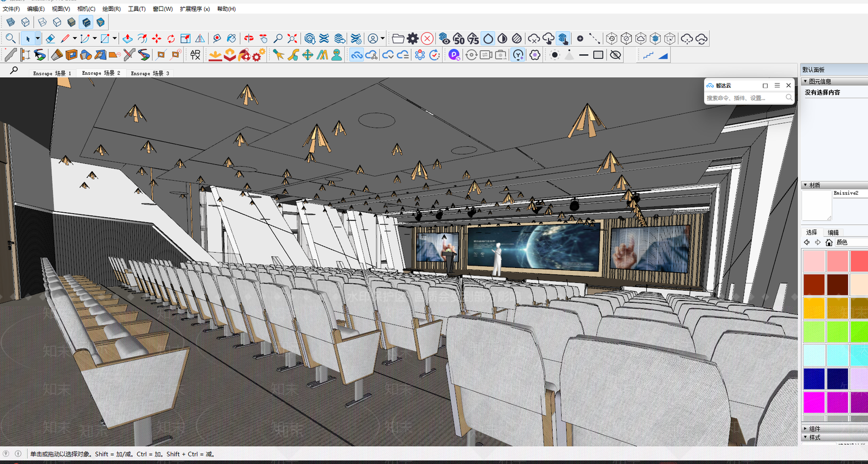868x464 pixels.
Task: Click the 3D Text ARTX icon
Action: point(195,55)
